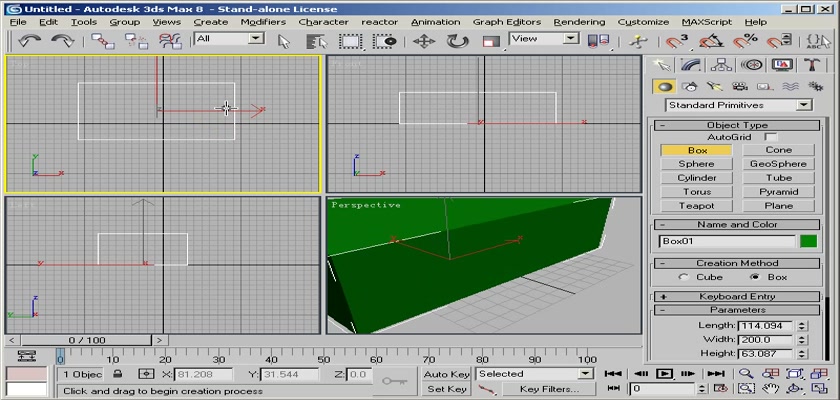Open the Utilities hammer panel tab

coord(812,65)
